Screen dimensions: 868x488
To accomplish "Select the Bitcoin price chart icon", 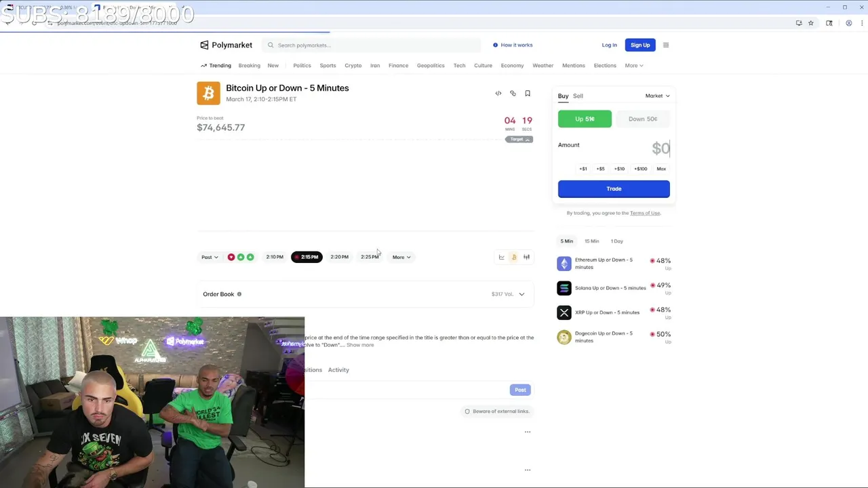I will click(x=514, y=257).
